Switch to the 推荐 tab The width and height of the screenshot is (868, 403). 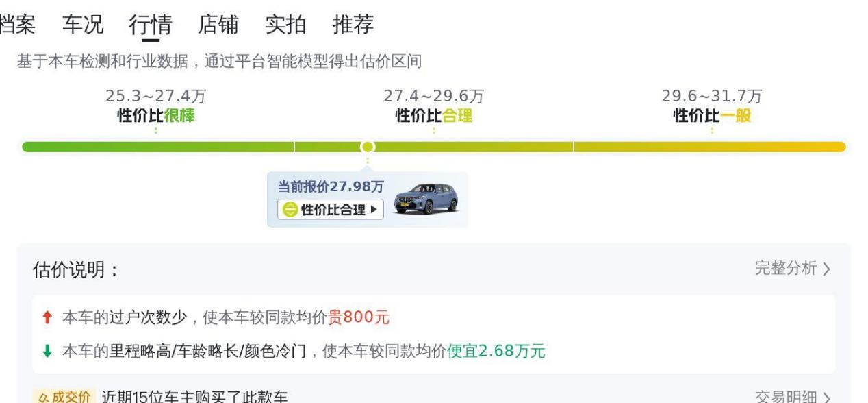click(x=353, y=25)
